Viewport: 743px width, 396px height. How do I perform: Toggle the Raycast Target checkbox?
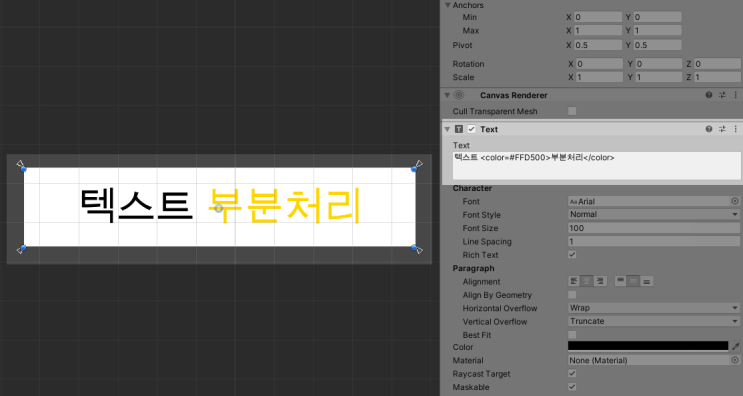pyautogui.click(x=572, y=373)
